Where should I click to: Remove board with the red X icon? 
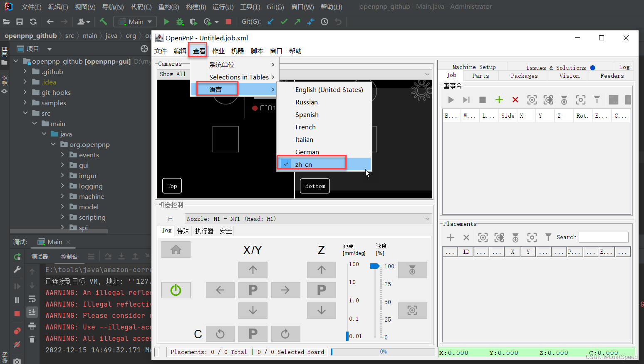tap(515, 100)
